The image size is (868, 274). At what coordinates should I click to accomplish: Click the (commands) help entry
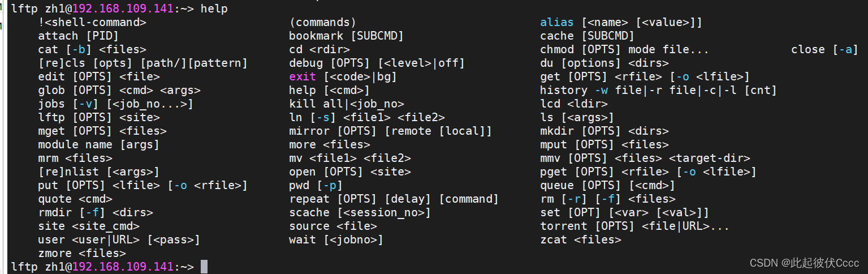tap(322, 22)
